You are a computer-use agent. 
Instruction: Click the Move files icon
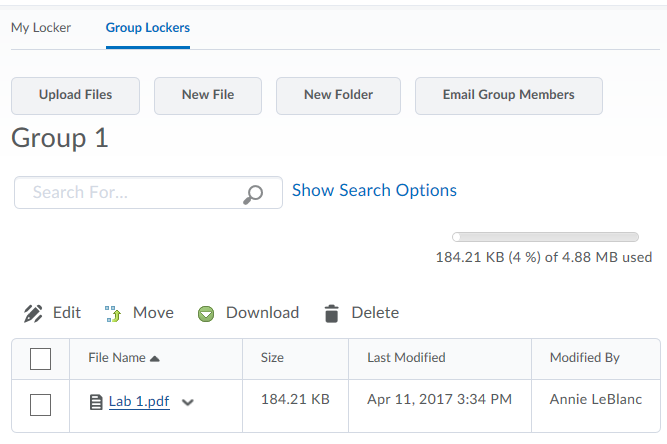(113, 313)
